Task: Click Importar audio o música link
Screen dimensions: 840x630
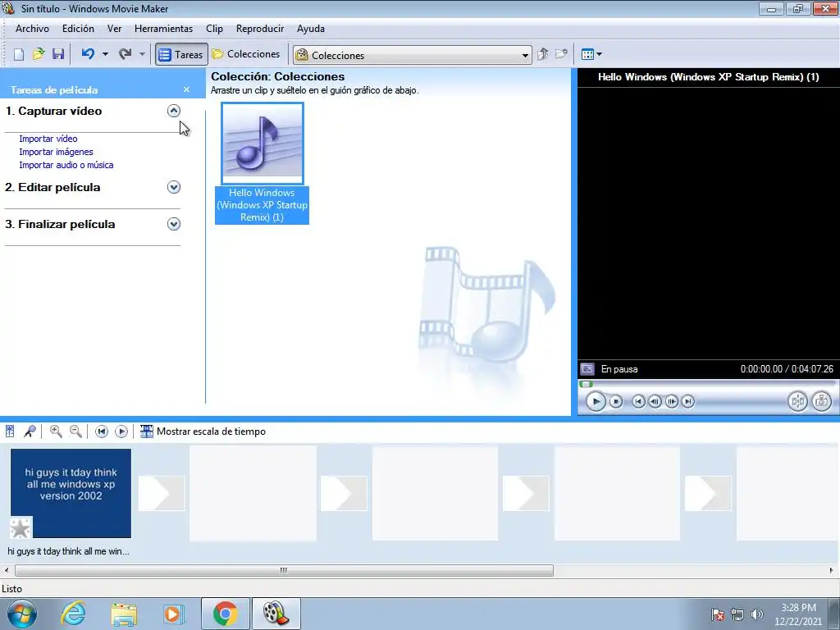Action: [66, 165]
